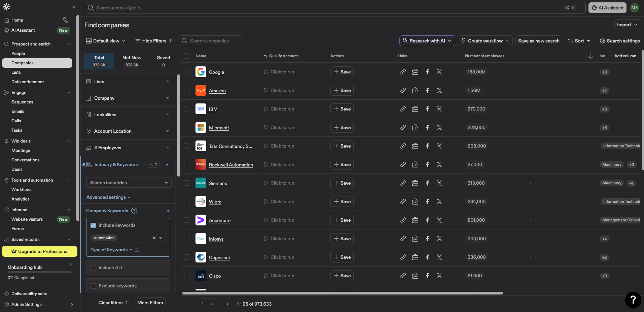Open the page number selector
644x312 pixels.
click(208, 304)
